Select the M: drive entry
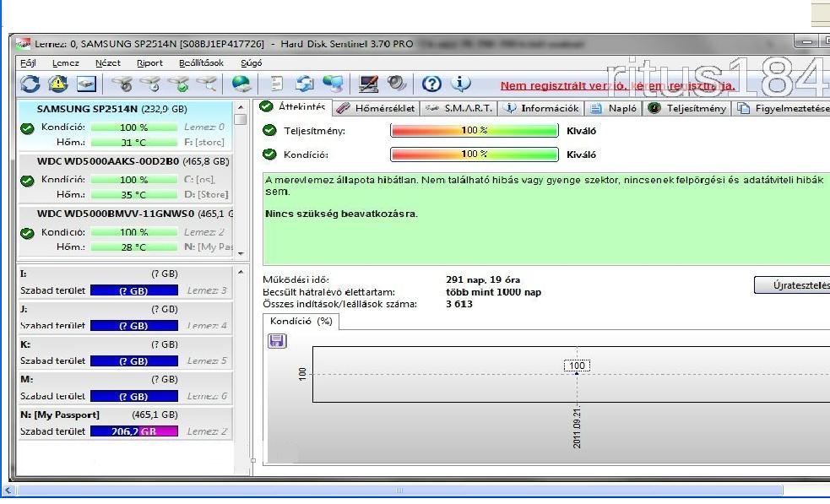830x504 pixels. pyautogui.click(x=126, y=387)
